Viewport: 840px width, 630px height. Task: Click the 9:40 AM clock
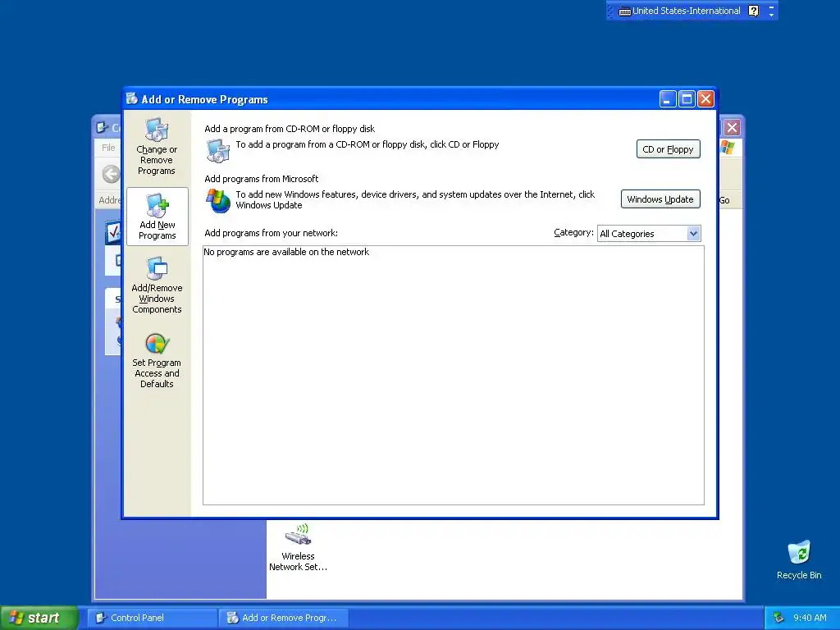tap(810, 618)
